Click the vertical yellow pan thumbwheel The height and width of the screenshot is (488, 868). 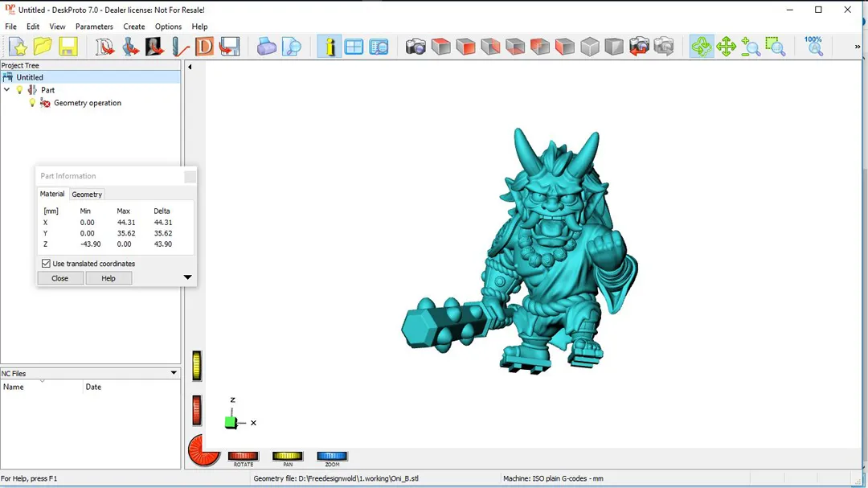(x=197, y=366)
